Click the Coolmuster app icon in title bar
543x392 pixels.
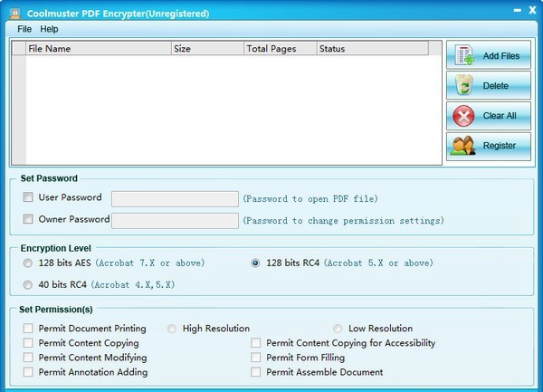(14, 14)
